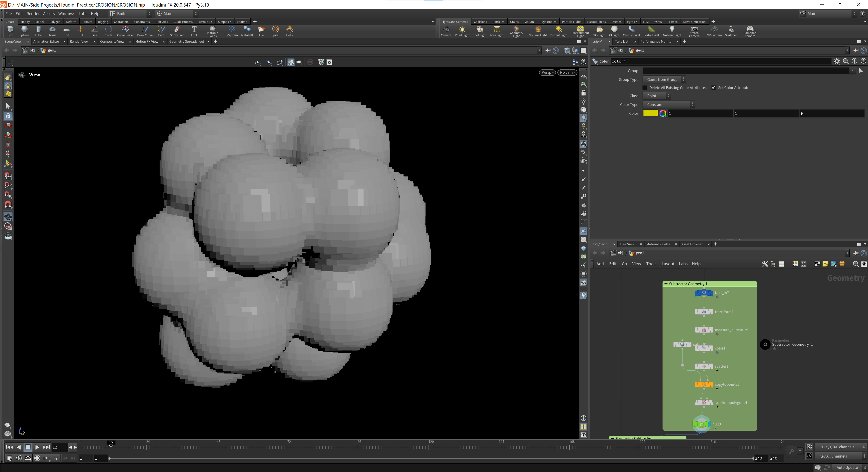Open the Color parameter gear menu
The height and width of the screenshot is (472, 868).
coord(837,61)
